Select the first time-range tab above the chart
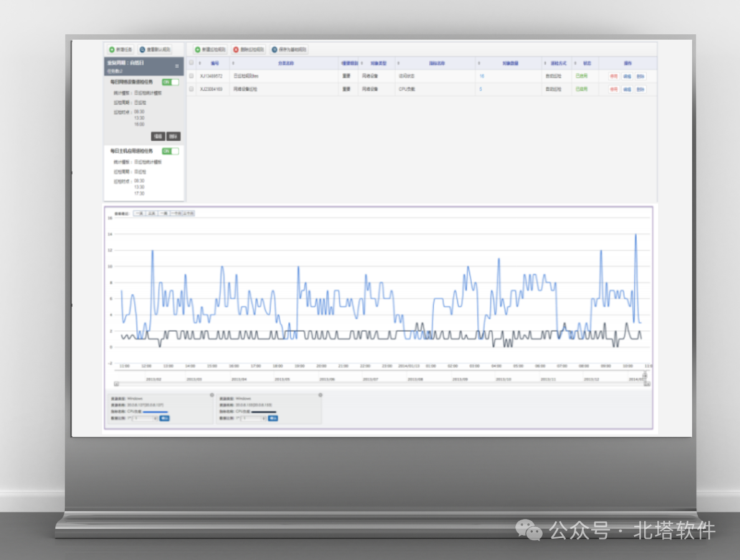This screenshot has width=740, height=560. point(139,213)
